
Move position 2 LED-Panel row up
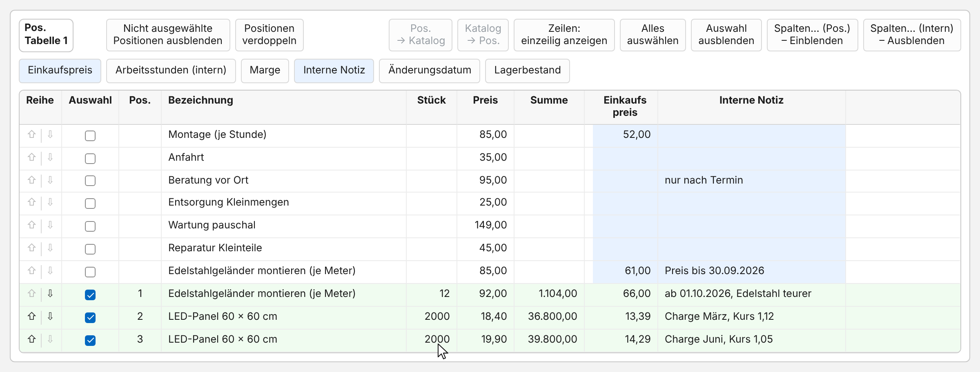(31, 317)
